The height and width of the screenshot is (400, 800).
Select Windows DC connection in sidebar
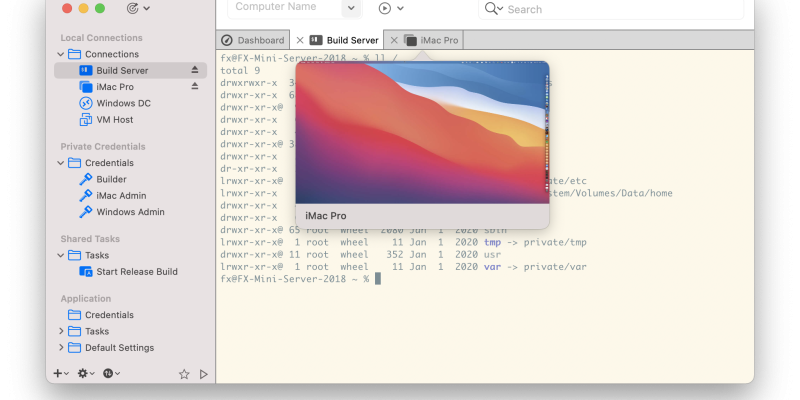(123, 103)
